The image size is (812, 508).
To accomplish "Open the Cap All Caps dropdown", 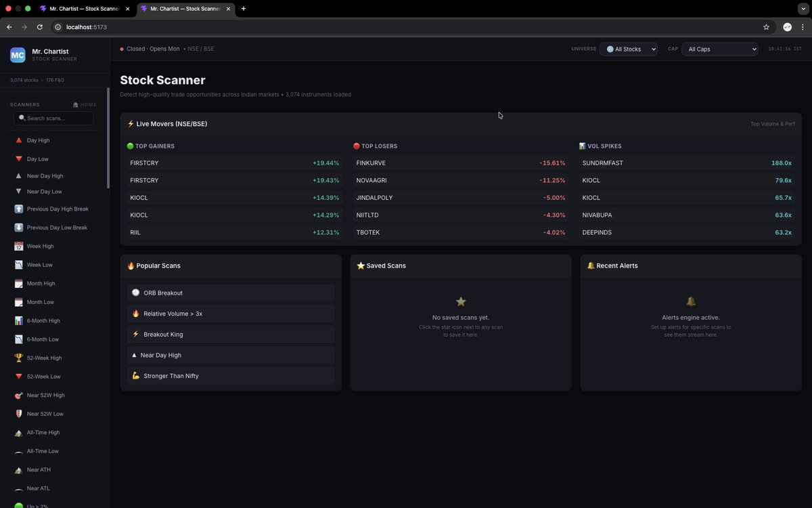I will pos(719,49).
